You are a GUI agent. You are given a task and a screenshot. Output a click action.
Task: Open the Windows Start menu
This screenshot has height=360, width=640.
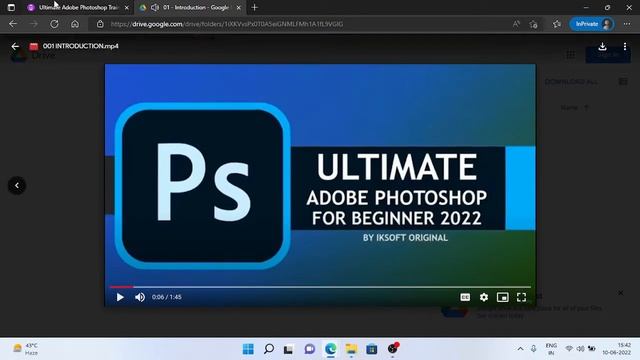pyautogui.click(x=248, y=349)
